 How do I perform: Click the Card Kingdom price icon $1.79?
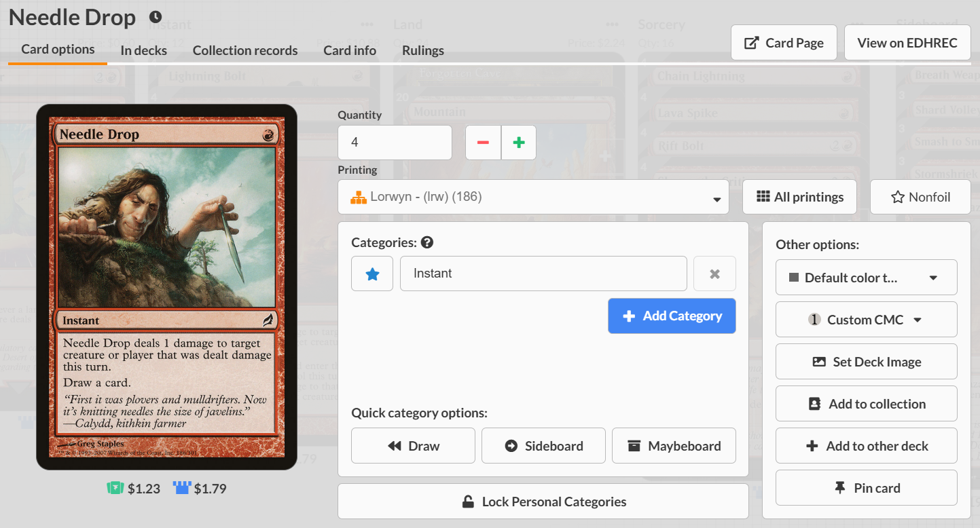tap(181, 488)
